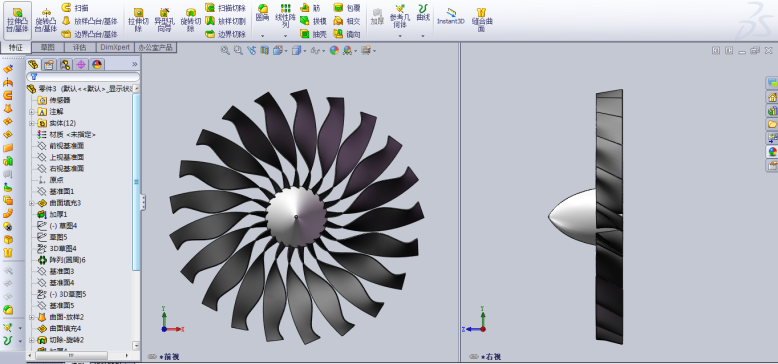Screen dimensions: 778x364
Task: Open dropdown arrow under 曲线 ribbon tool
Action: [423, 36]
